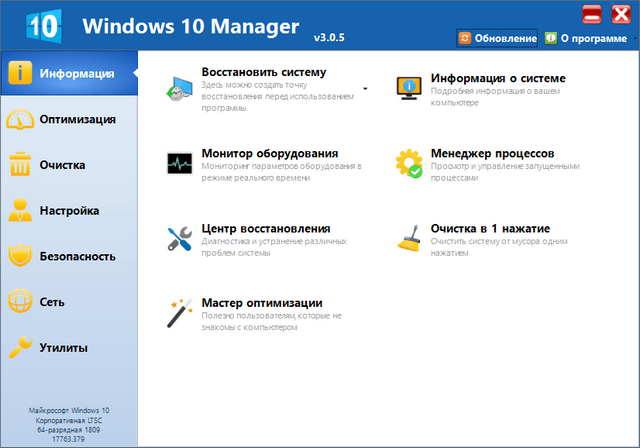Click description 'Просмотр и управление запущенными процессами'
Viewport: 640px width, 448px height.
click(x=505, y=172)
